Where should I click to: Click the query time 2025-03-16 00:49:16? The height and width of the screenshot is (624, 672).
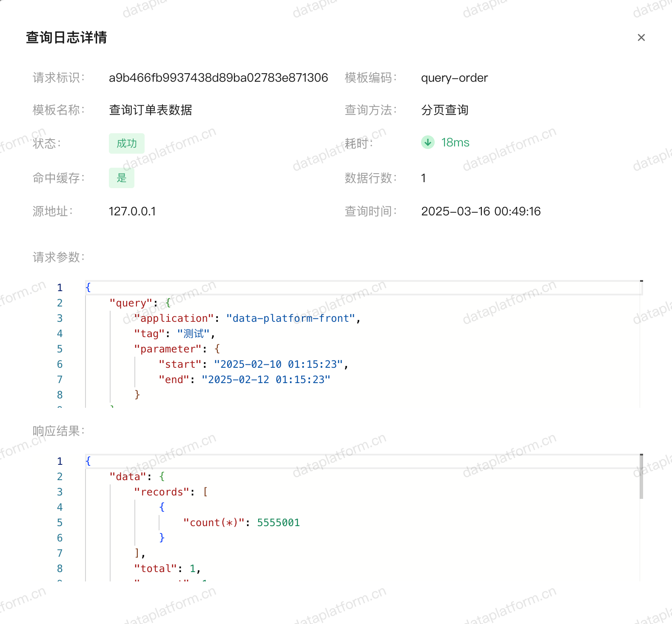coord(481,212)
